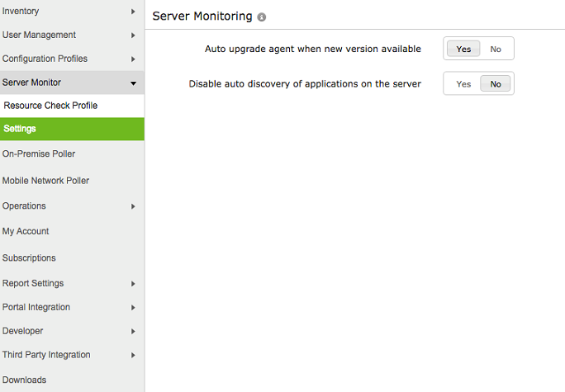
Task: Expand the Operations submenu arrow
Action: (x=133, y=206)
